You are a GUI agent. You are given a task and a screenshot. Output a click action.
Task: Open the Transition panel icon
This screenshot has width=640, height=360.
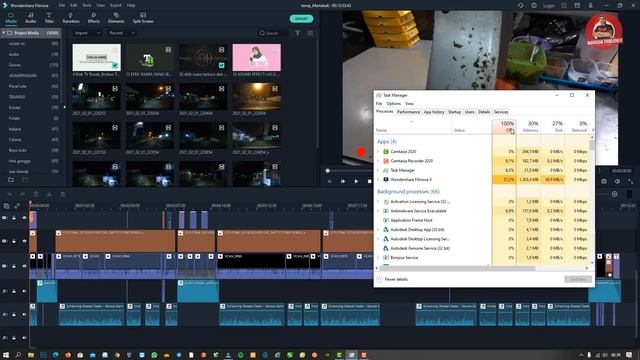click(x=71, y=16)
